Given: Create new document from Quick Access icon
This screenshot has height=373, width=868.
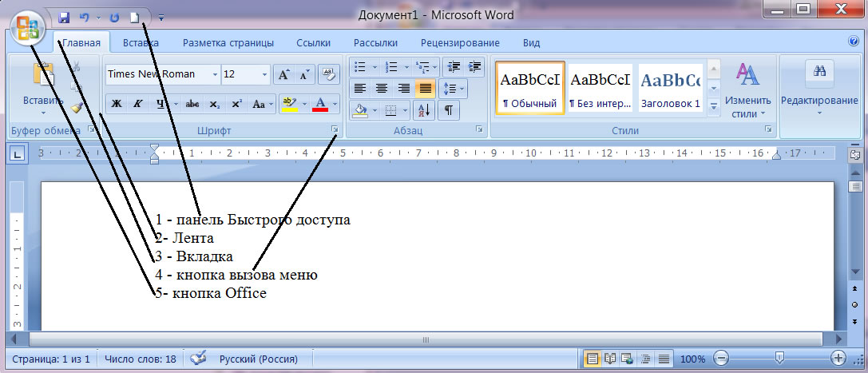Looking at the screenshot, I should point(134,17).
